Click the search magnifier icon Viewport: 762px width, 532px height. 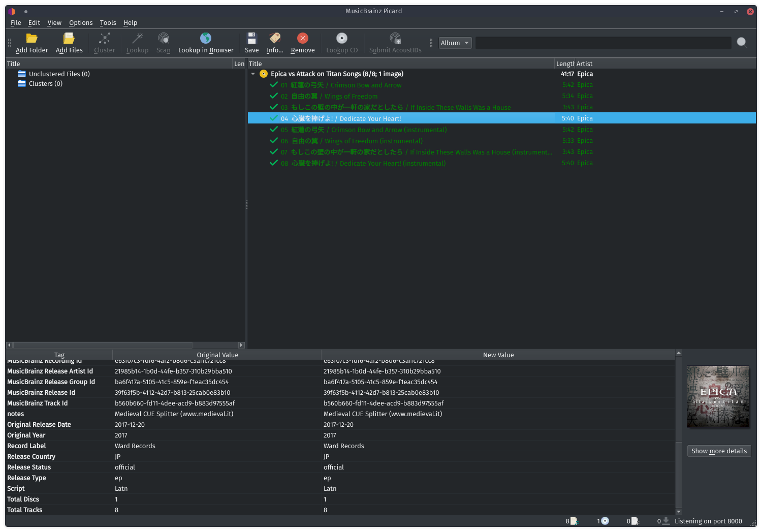click(742, 43)
